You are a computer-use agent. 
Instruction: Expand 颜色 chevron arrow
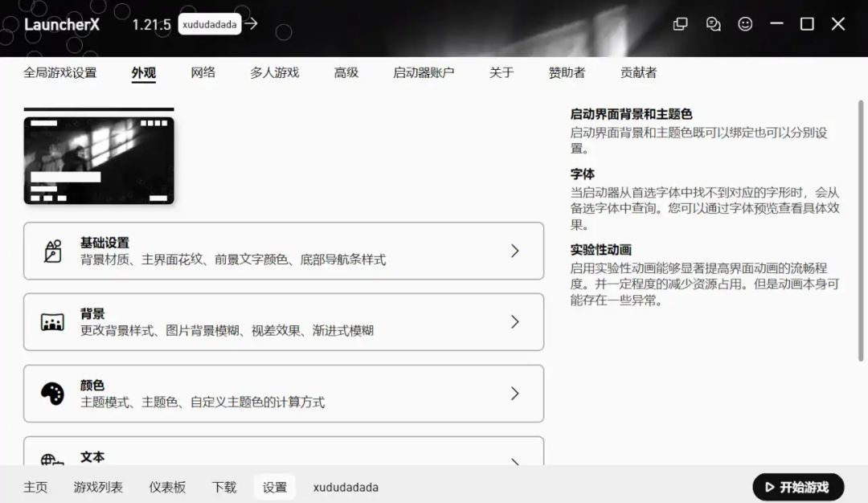[515, 394]
